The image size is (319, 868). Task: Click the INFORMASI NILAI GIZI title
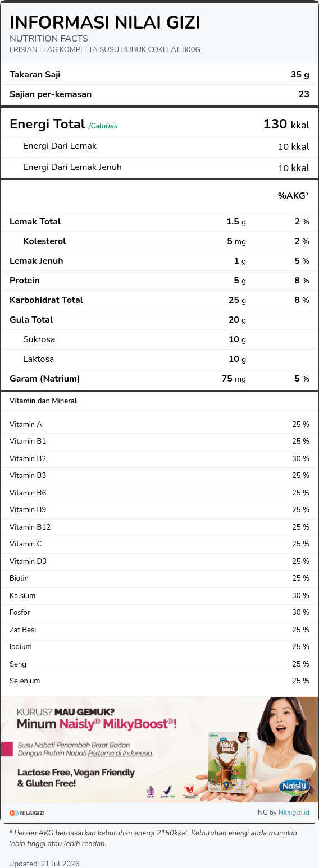click(x=105, y=22)
